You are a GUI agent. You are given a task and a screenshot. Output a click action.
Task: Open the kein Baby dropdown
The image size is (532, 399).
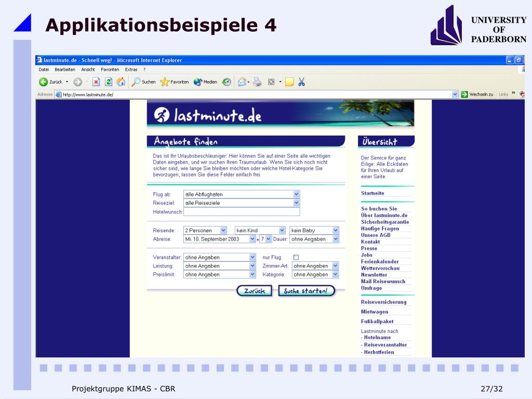pyautogui.click(x=336, y=230)
